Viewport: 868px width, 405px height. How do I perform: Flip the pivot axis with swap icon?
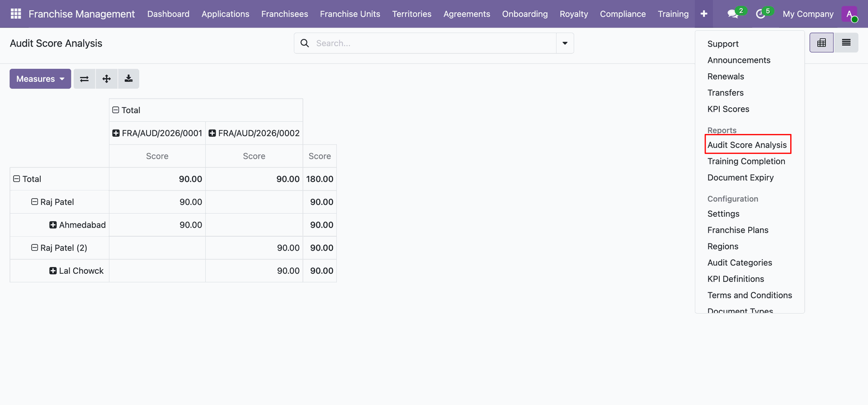pyautogui.click(x=85, y=79)
